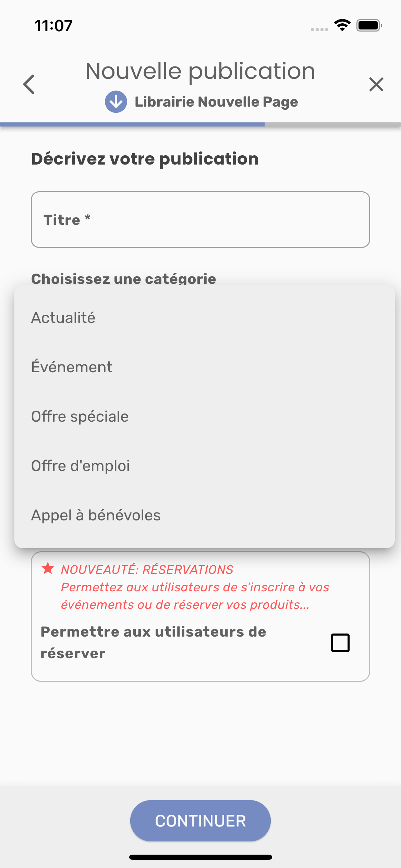Tap the Nouvelle publication header title
401x868 pixels.
pyautogui.click(x=200, y=71)
